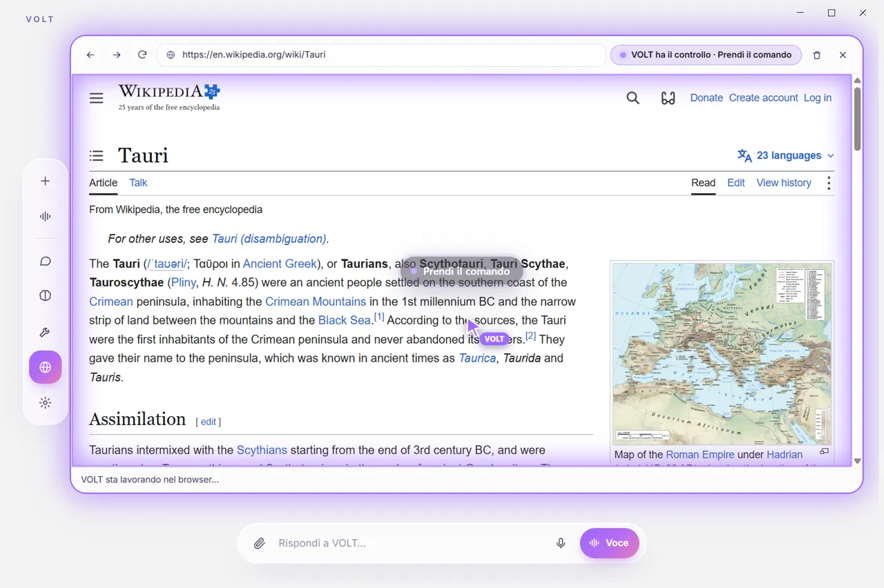Close the embedded browser panel with X

843,55
